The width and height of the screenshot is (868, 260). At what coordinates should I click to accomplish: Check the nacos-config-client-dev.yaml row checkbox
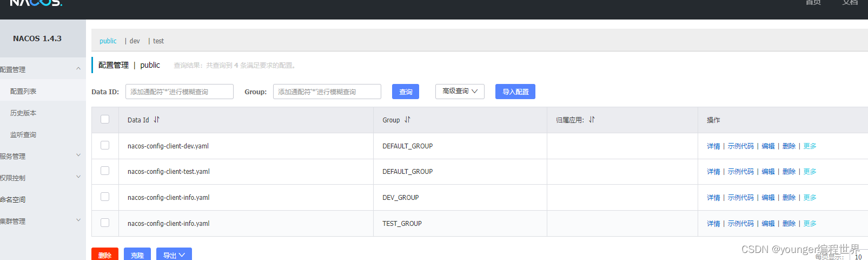[x=105, y=145]
